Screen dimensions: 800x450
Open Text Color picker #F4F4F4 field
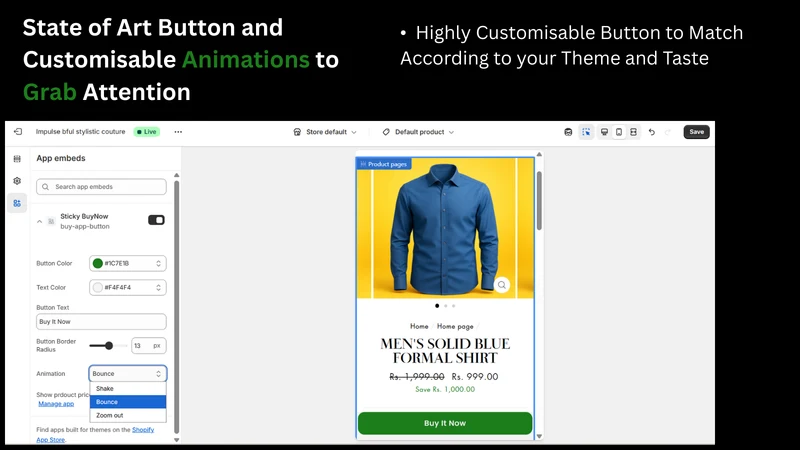coord(128,287)
